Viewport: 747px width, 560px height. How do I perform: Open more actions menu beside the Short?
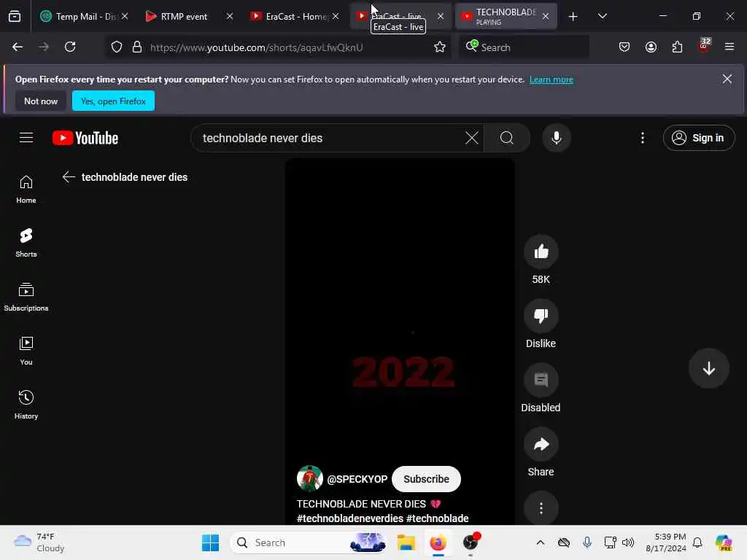tap(541, 508)
